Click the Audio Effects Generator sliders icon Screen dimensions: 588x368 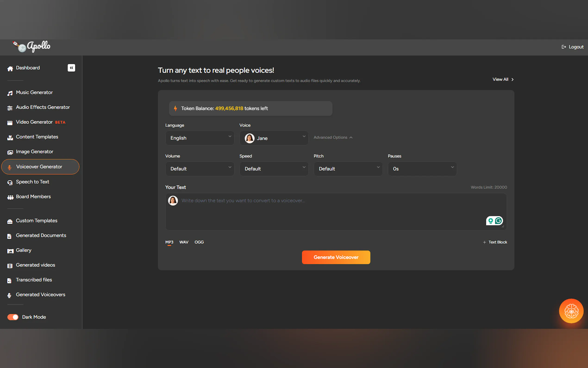10,108
